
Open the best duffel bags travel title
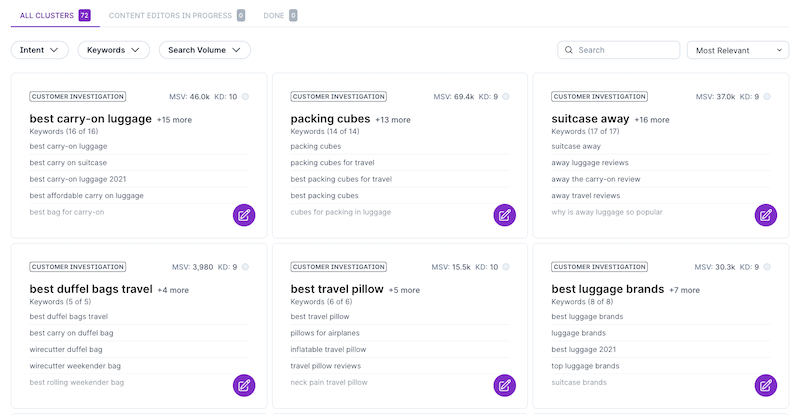(x=91, y=289)
